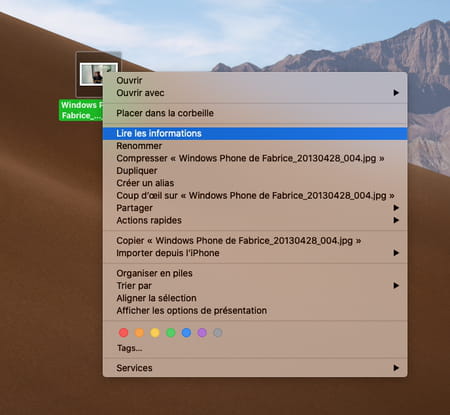Select the gray tag color dot
450x415 pixels.
tap(218, 332)
